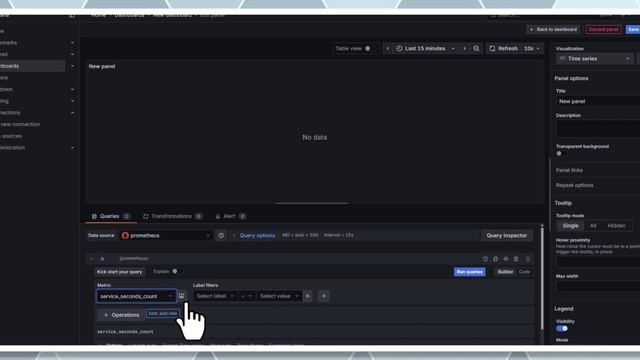
Task: Shift time range backward arrow
Action: pyautogui.click(x=388, y=49)
